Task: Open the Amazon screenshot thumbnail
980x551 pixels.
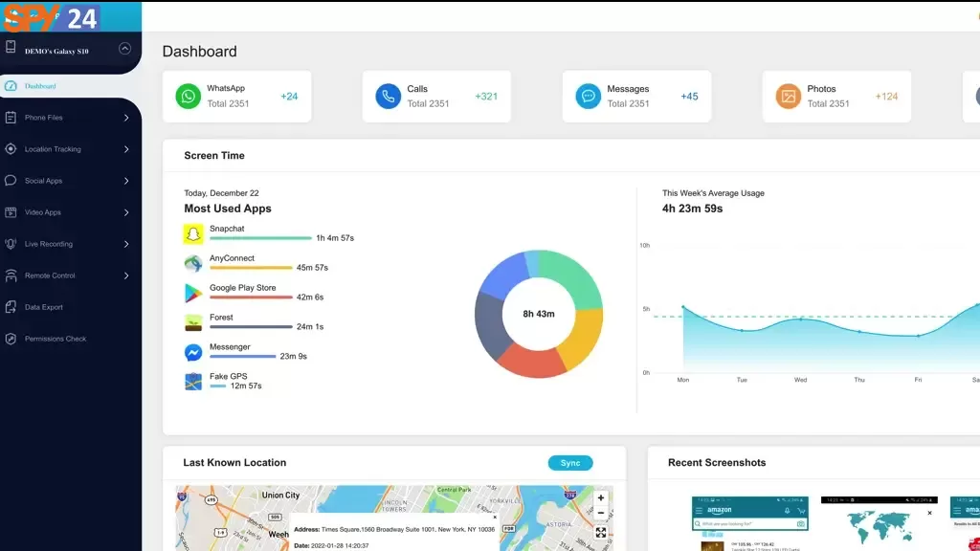Action: click(750, 523)
